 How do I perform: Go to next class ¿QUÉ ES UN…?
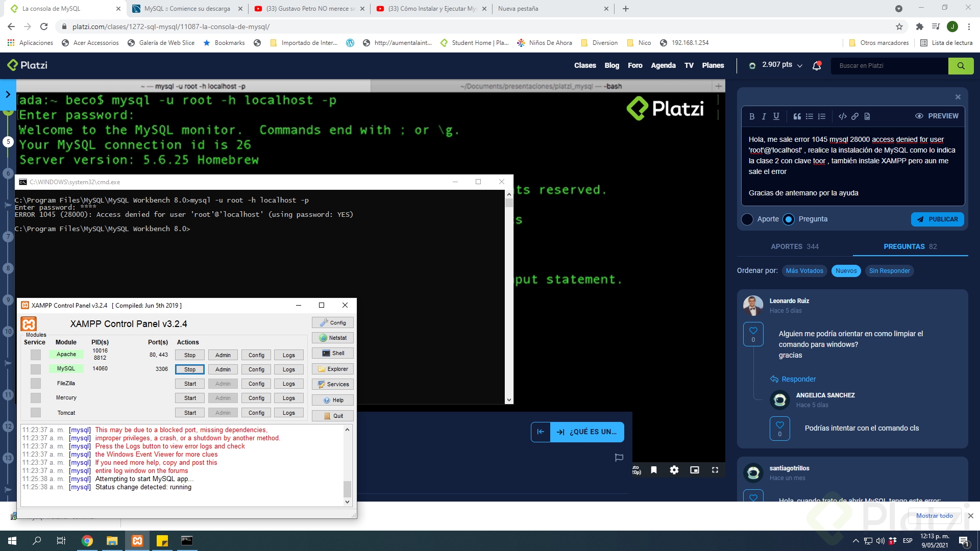[587, 432]
